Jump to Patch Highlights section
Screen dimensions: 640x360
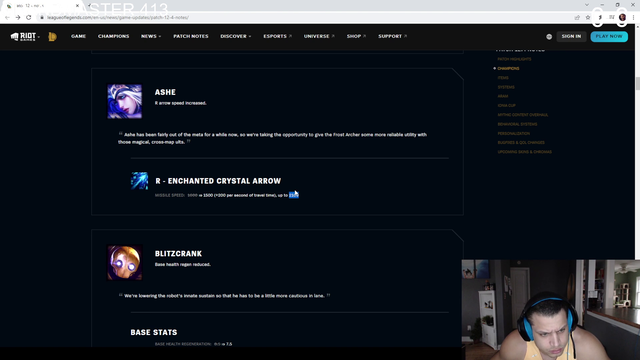tap(514, 59)
